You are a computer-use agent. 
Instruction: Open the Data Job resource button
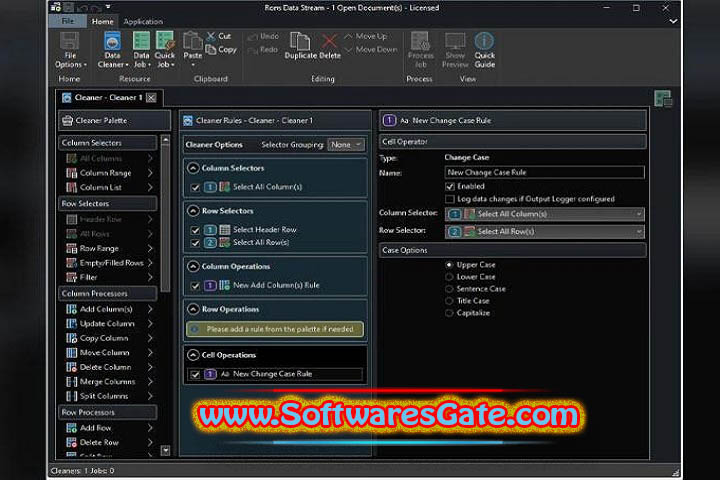coord(141,51)
